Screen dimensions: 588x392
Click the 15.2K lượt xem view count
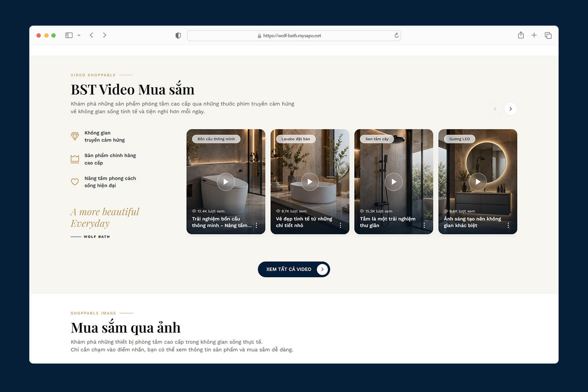click(x=376, y=211)
